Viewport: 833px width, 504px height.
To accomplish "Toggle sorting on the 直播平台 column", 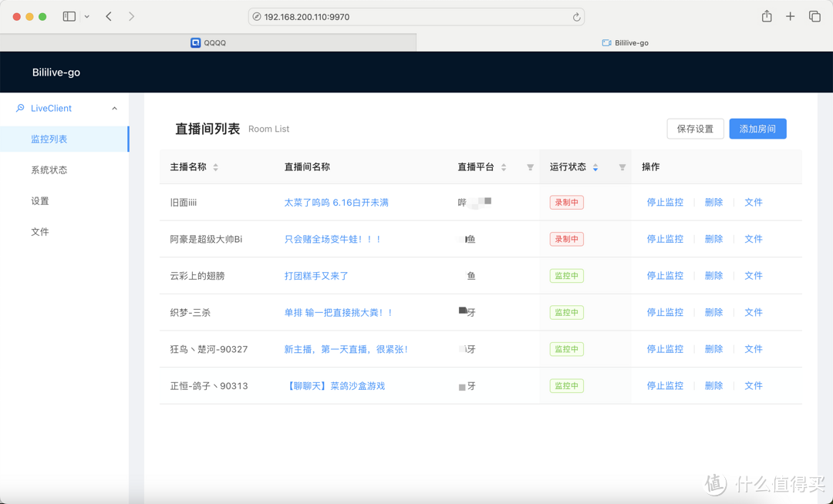I will tap(503, 166).
